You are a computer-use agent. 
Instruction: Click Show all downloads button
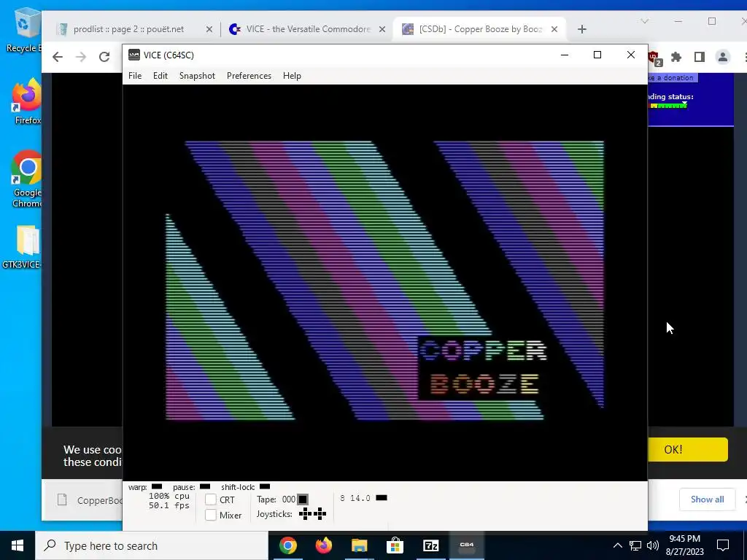707,499
